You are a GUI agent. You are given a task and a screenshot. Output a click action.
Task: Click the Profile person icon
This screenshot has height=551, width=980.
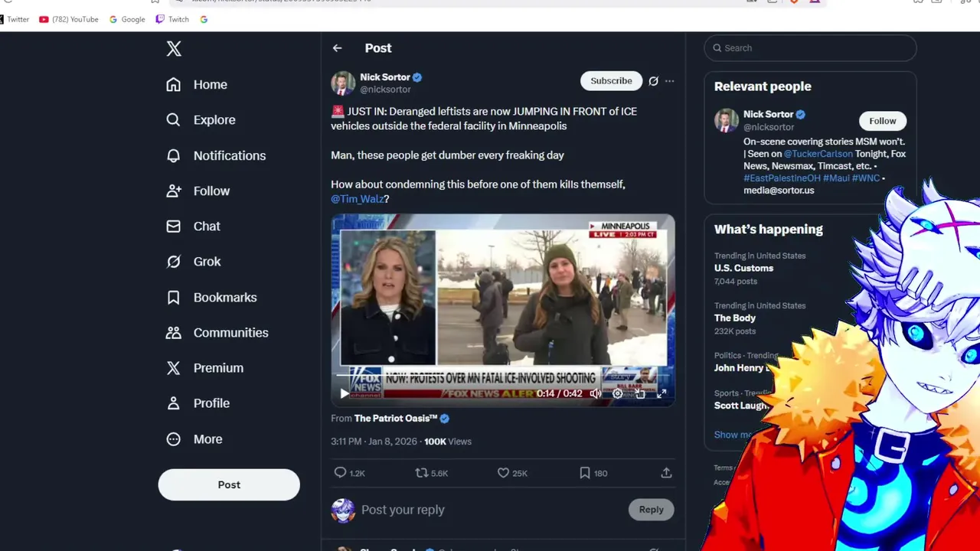pyautogui.click(x=174, y=403)
